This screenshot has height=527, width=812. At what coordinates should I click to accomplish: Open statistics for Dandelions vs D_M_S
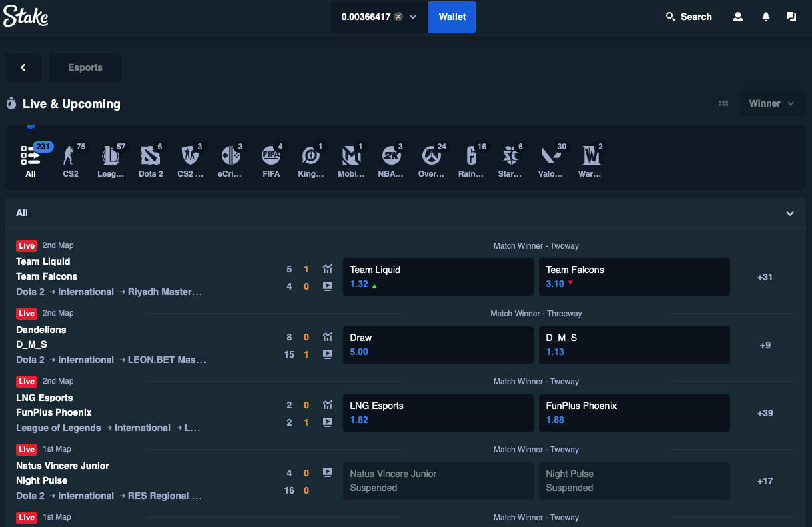327,337
